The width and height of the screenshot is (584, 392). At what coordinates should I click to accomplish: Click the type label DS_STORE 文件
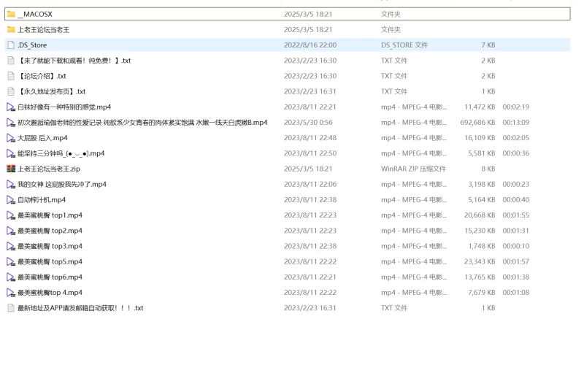click(404, 45)
